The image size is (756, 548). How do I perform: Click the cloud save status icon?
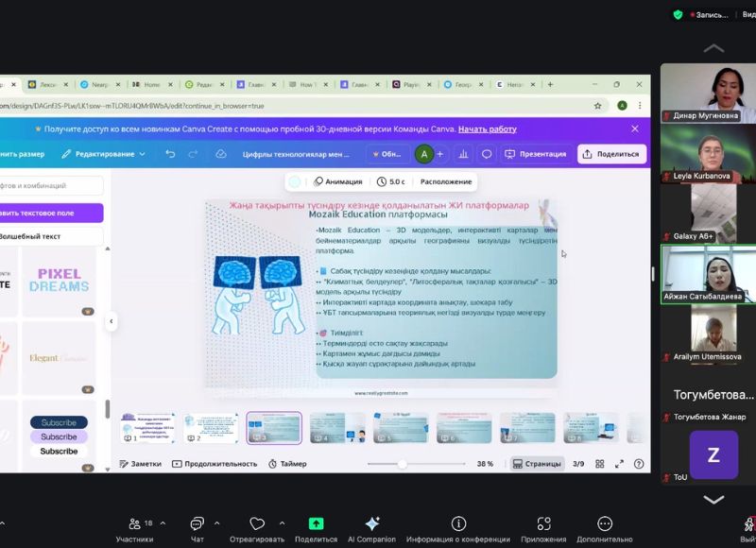[x=221, y=154]
